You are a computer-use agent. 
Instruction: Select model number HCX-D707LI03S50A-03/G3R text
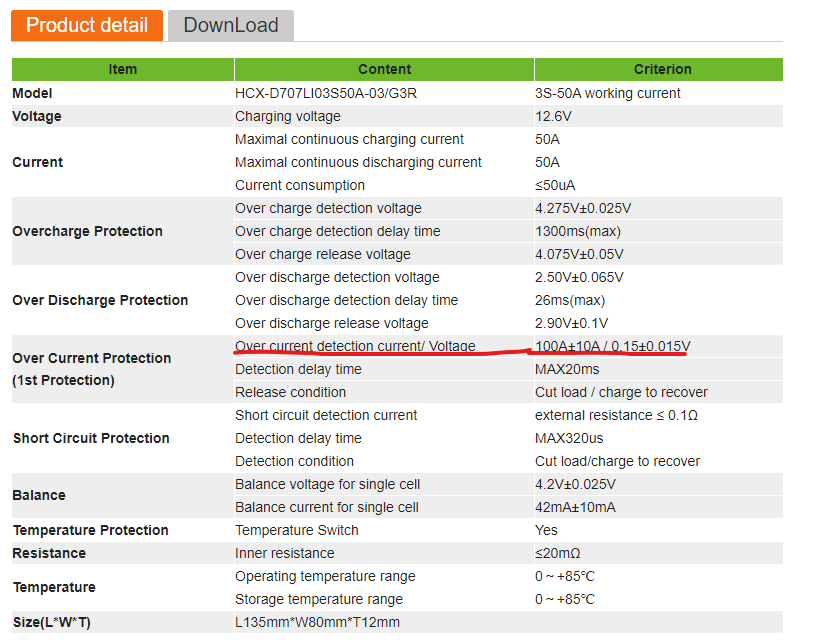point(326,93)
